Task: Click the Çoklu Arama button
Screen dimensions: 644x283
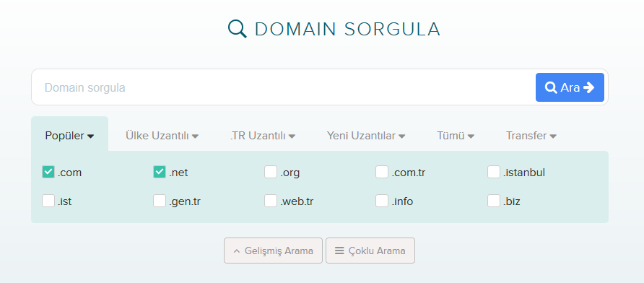Action: click(370, 250)
